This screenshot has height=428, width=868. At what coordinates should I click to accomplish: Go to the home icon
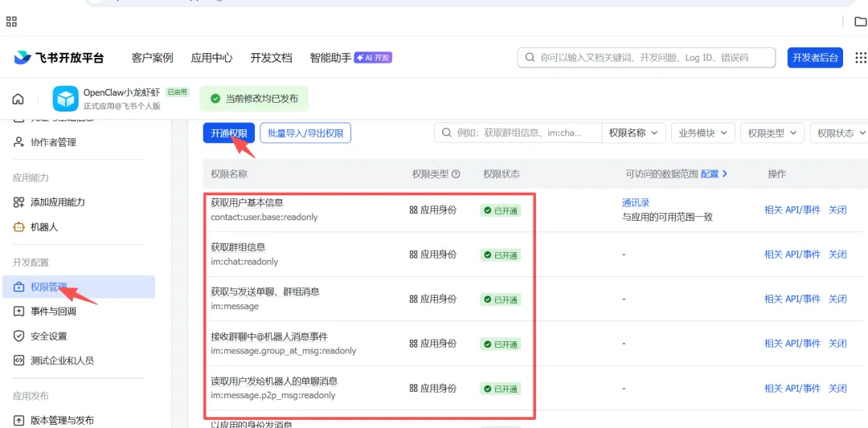[x=18, y=99]
